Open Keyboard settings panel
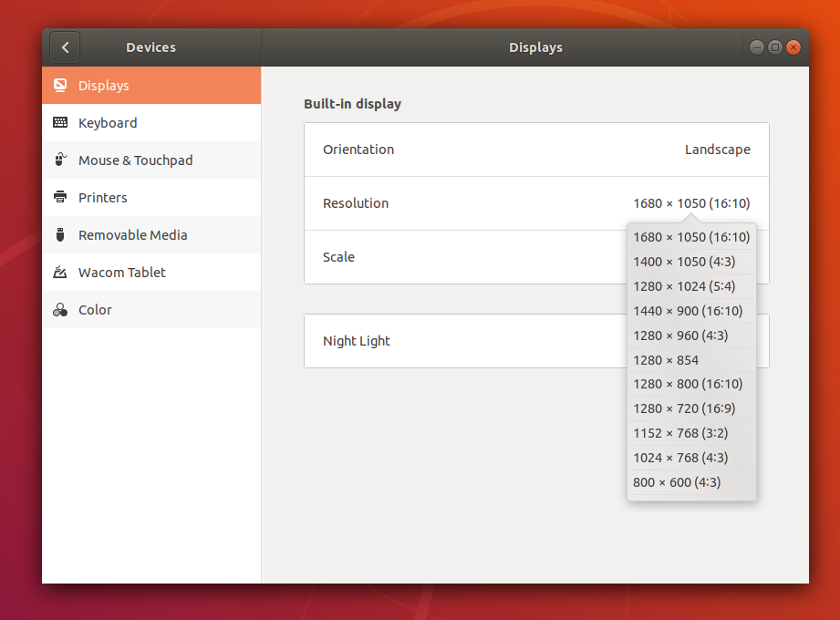 click(151, 122)
